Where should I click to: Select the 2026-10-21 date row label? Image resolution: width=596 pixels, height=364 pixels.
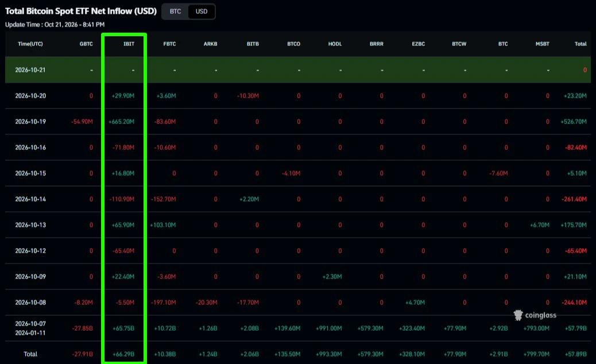pyautogui.click(x=30, y=70)
